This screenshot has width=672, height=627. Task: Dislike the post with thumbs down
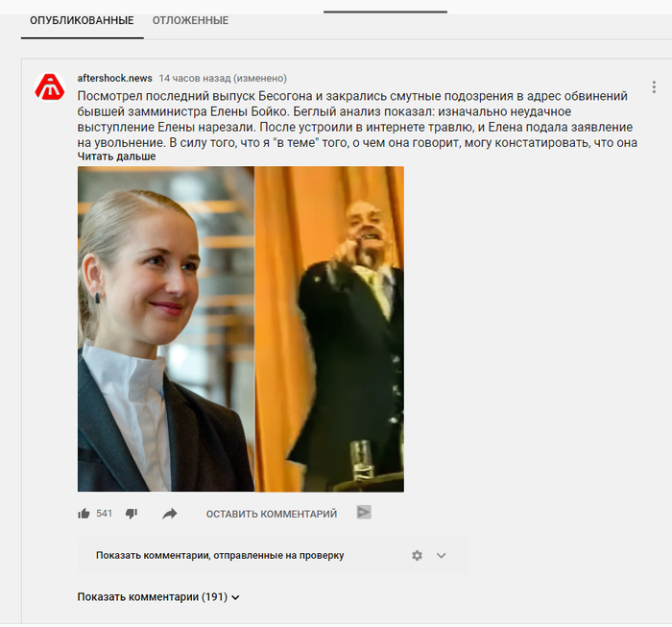click(132, 514)
